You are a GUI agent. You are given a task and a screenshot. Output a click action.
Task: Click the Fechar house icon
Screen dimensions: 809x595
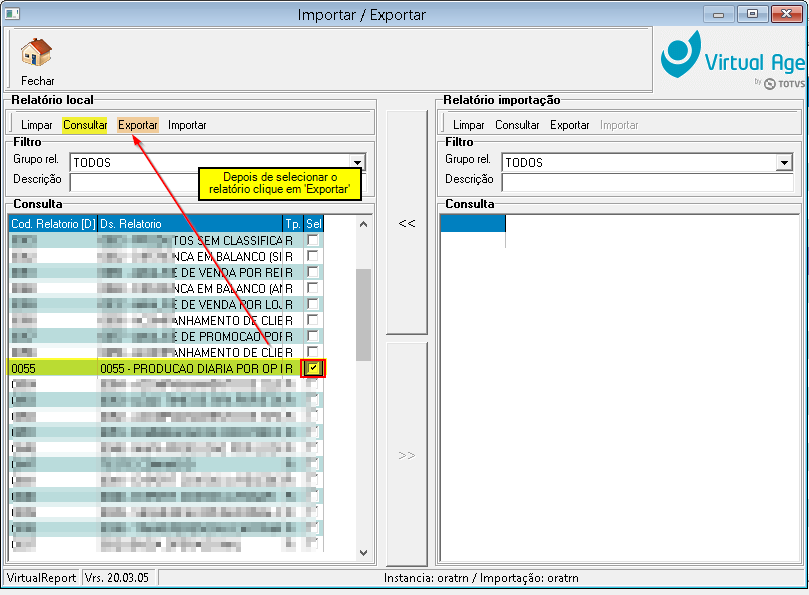pos(36,52)
